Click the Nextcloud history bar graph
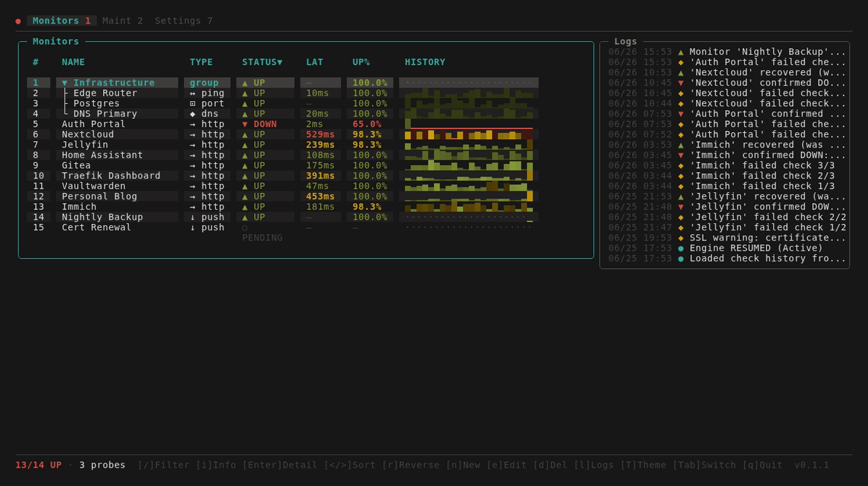868x486 pixels. pos(469,134)
